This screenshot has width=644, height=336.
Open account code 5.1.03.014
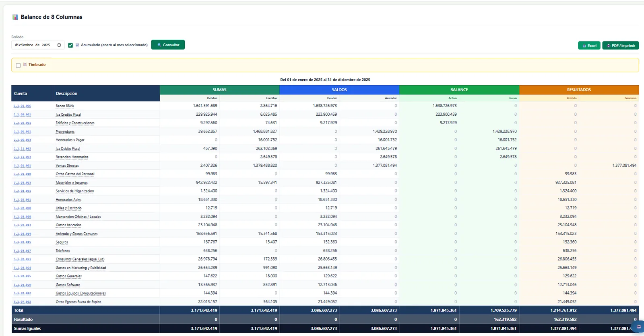click(22, 234)
